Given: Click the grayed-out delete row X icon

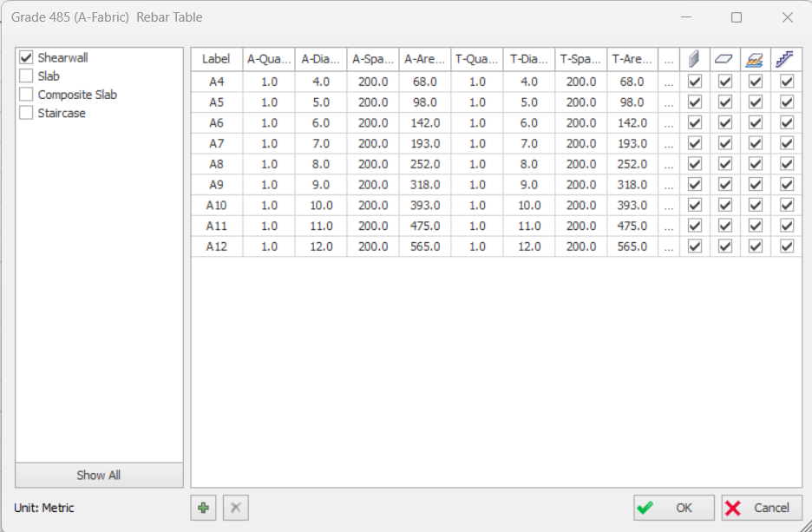Looking at the screenshot, I should [235, 508].
